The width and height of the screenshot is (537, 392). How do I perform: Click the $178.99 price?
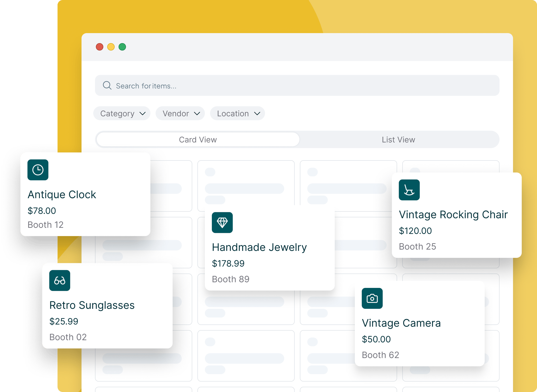(x=228, y=263)
